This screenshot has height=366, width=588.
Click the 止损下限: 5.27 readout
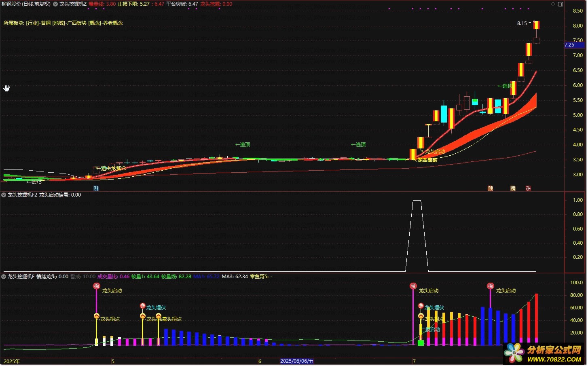click(133, 4)
